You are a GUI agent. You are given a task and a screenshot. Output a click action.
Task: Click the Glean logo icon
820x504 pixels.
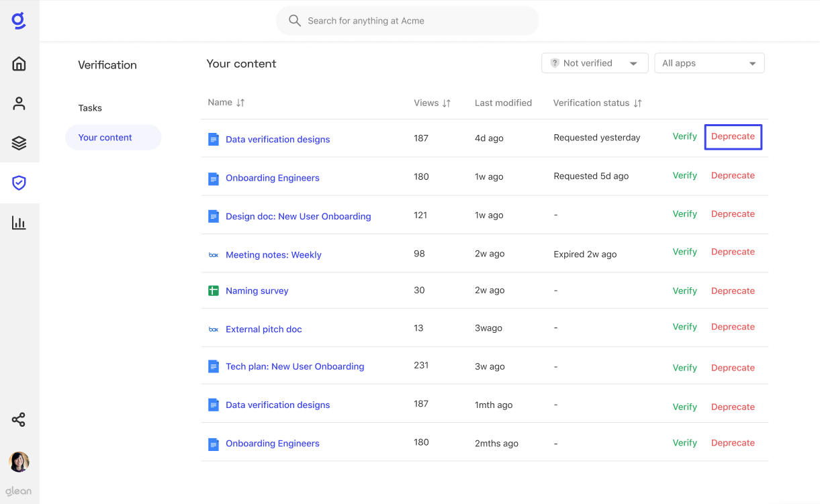coord(19,20)
